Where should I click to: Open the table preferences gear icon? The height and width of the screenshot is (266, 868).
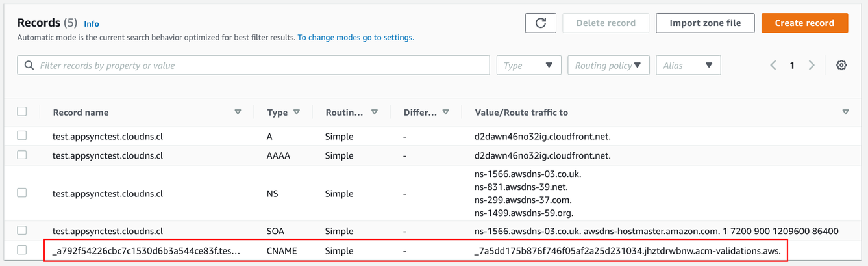tap(841, 65)
